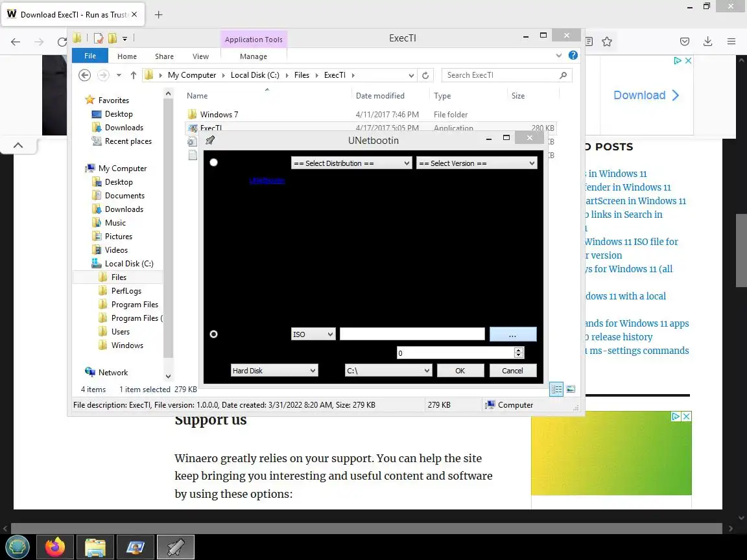Open the Manage ribbon tab

pyautogui.click(x=254, y=56)
